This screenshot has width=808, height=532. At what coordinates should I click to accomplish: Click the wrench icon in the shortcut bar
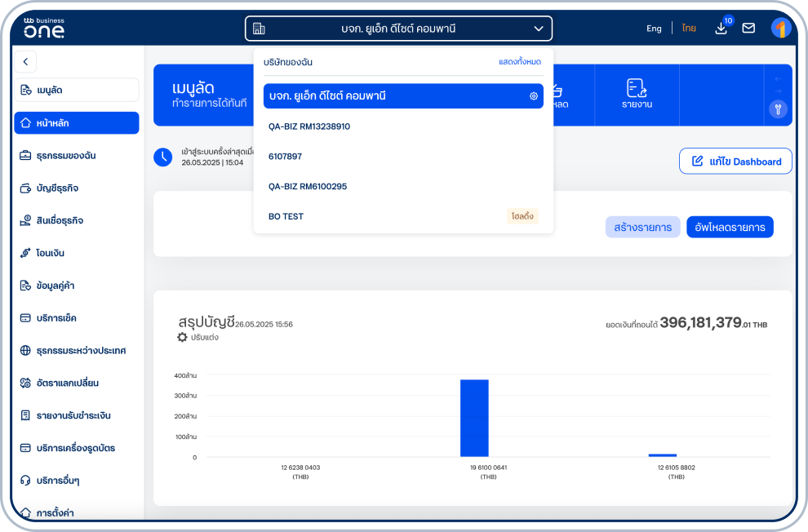pos(778,110)
